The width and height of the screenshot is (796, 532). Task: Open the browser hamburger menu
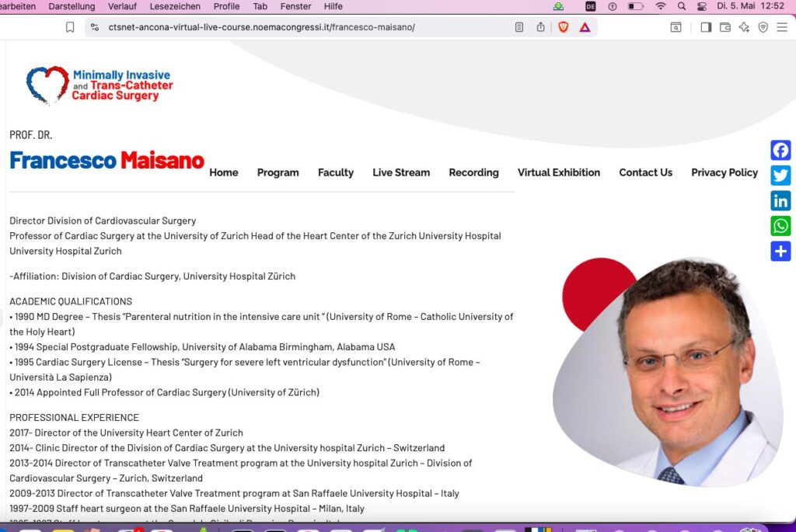(782, 27)
